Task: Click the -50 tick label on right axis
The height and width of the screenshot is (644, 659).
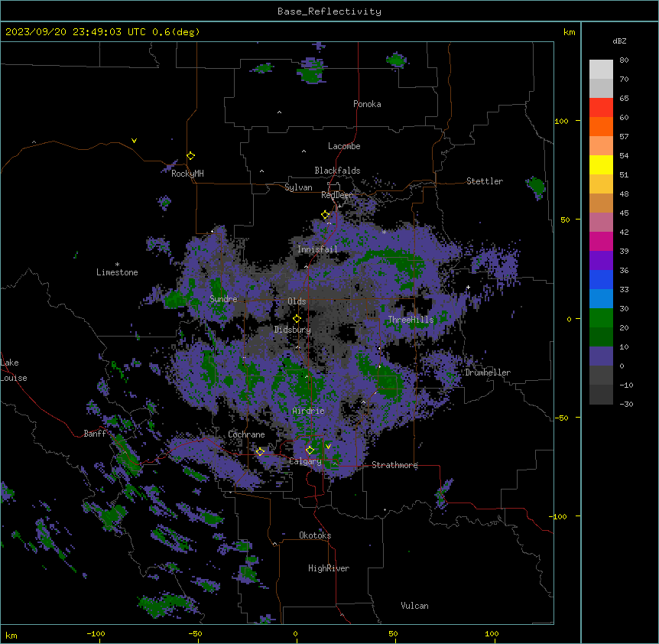Action: [561, 418]
